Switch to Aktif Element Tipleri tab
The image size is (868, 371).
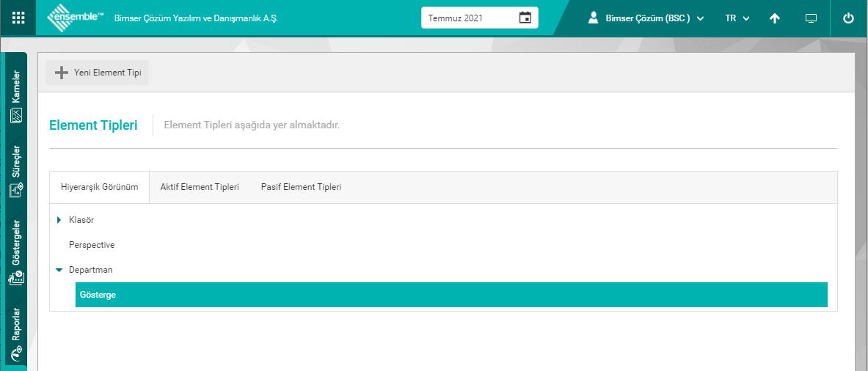pos(200,187)
